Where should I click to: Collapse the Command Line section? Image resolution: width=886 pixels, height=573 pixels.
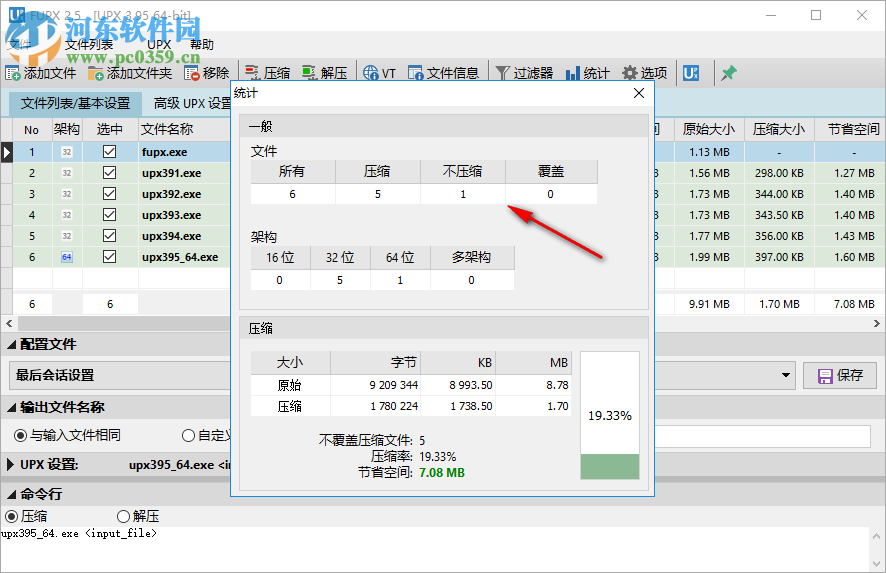(12, 494)
